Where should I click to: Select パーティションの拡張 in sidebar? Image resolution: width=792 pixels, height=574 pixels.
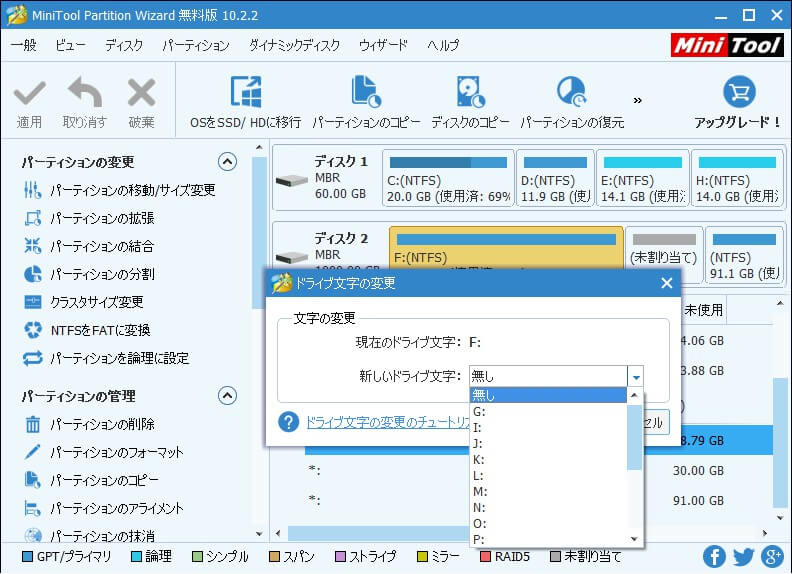click(89, 218)
